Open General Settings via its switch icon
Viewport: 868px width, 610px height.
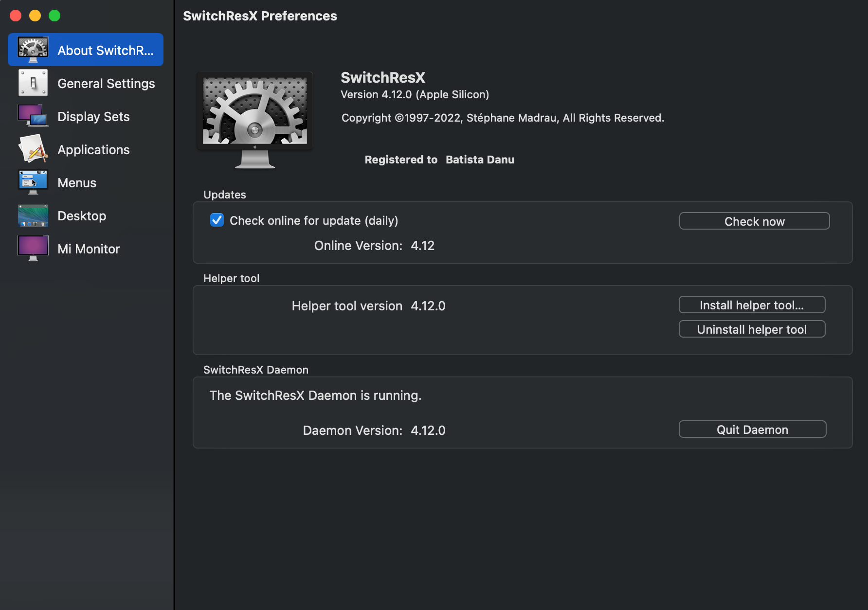33,83
